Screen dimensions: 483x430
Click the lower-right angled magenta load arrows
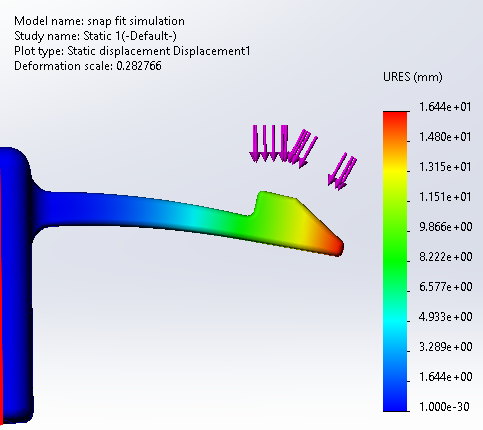click(x=342, y=172)
